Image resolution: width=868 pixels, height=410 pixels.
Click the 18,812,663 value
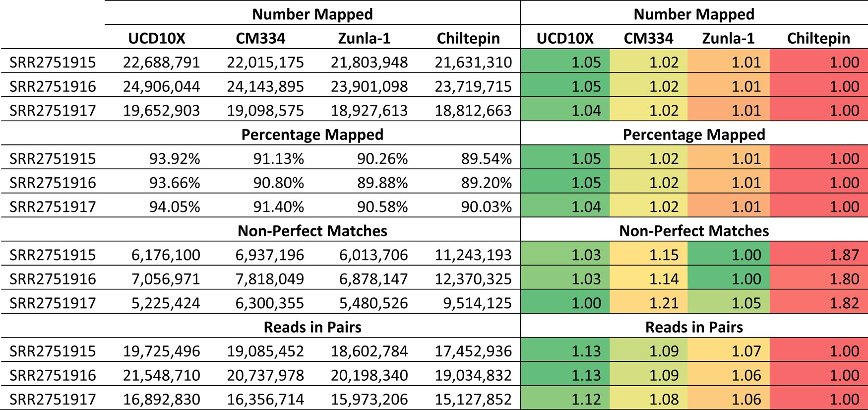[473, 110]
